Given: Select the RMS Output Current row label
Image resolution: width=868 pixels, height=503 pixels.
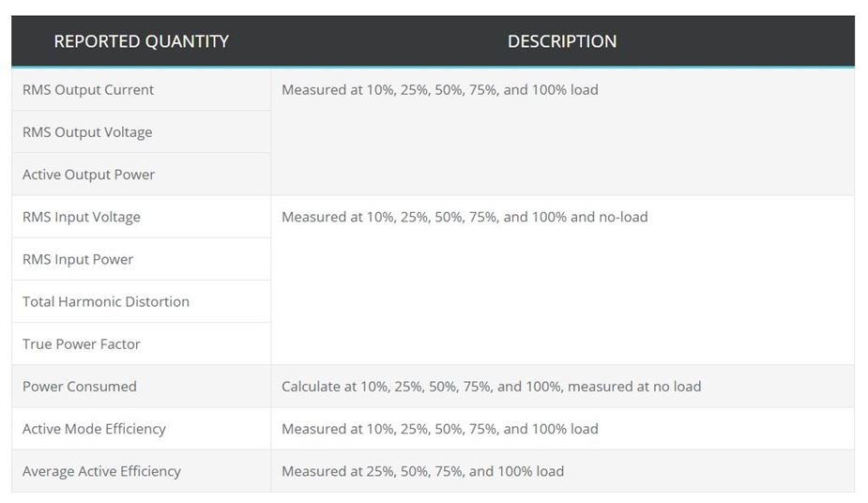Looking at the screenshot, I should pos(88,90).
